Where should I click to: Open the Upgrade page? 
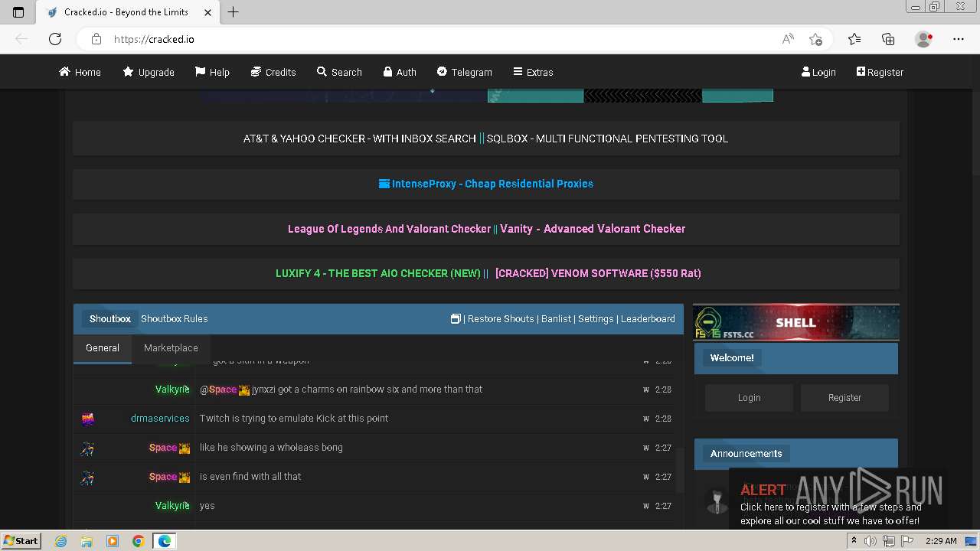(x=149, y=72)
